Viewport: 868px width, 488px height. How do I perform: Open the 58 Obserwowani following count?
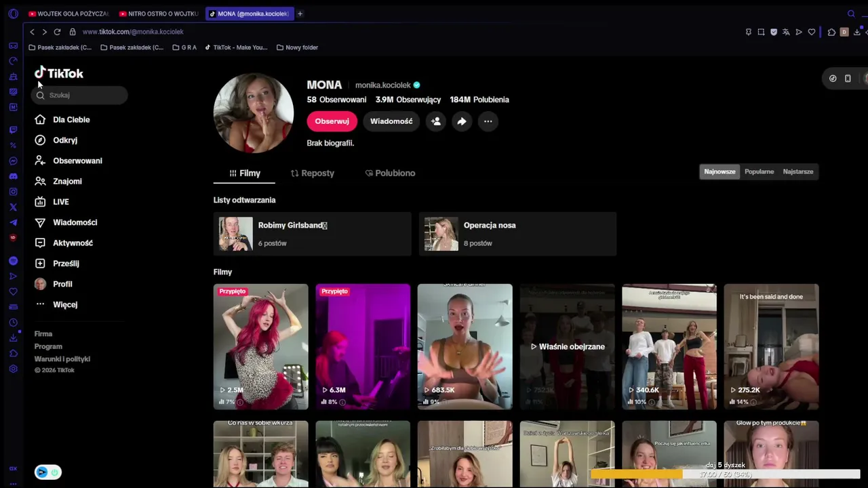336,100
